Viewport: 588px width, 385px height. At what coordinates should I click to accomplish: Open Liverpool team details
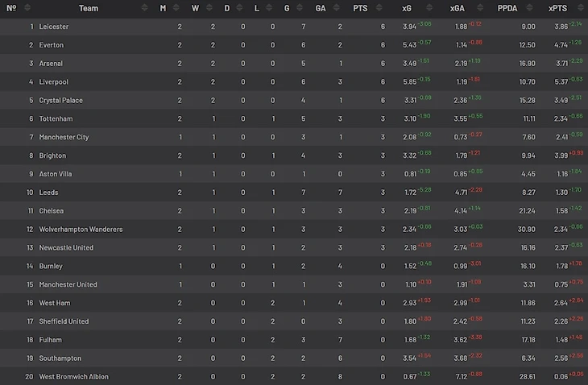click(x=54, y=82)
